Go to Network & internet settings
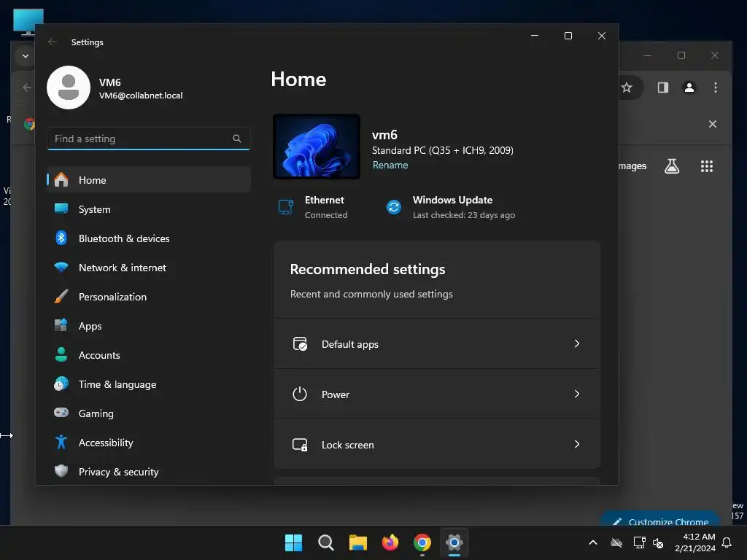 pos(149,268)
